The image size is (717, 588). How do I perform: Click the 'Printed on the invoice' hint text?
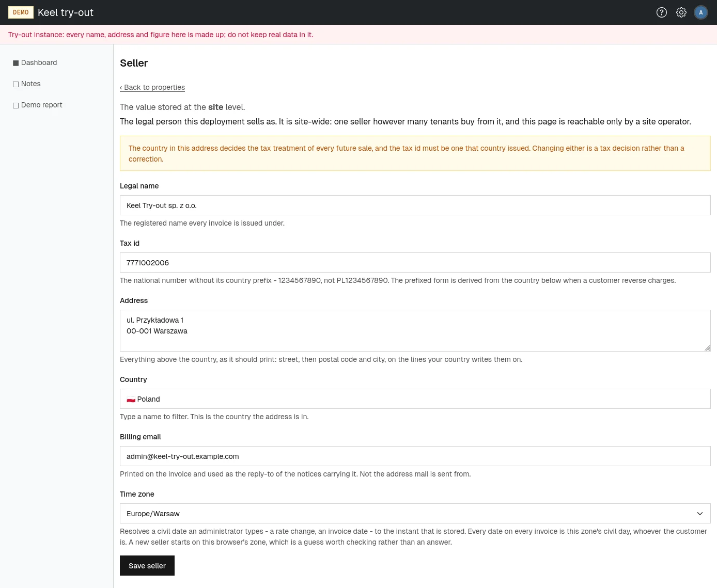pyautogui.click(x=295, y=474)
